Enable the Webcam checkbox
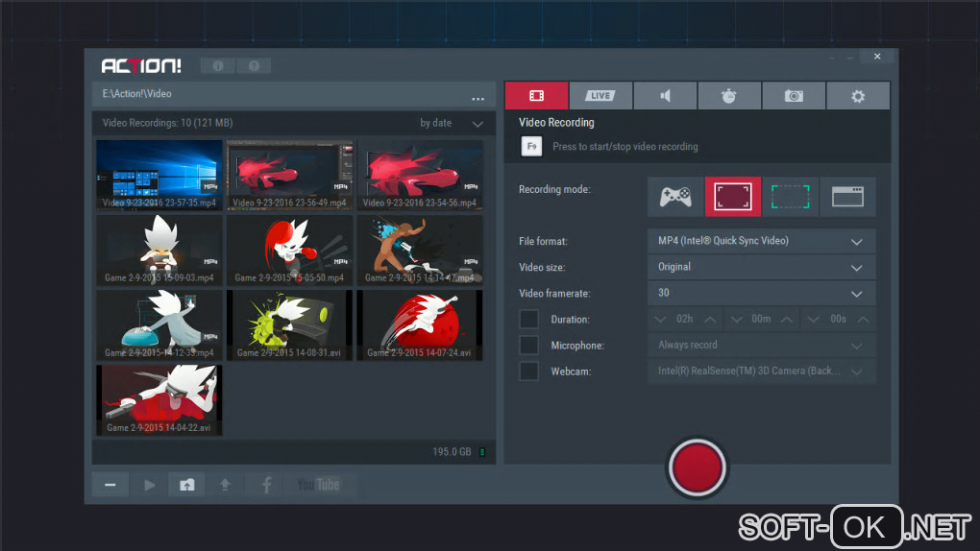Screen dimensions: 980x551 (528, 371)
